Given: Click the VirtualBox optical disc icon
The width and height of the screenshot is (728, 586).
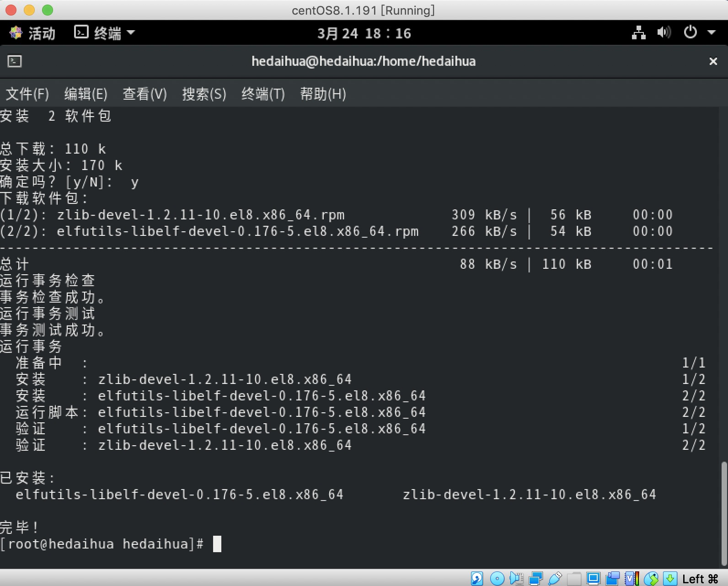Looking at the screenshot, I should coord(497,578).
